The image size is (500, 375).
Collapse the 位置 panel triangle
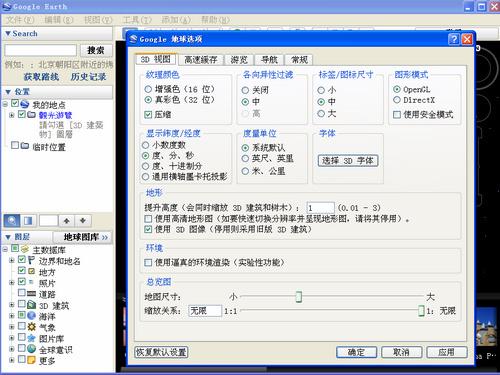8,92
